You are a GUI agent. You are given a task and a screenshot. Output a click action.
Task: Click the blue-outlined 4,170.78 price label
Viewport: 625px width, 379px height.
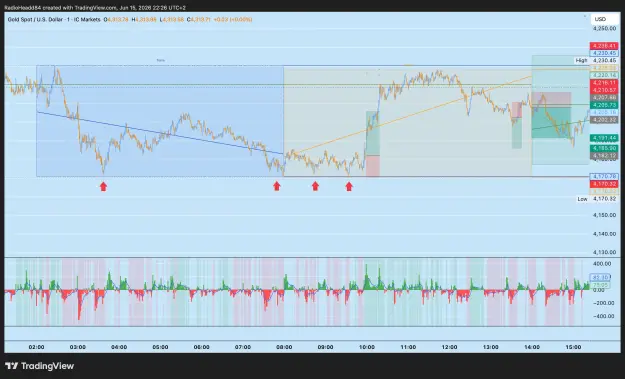[x=604, y=176]
